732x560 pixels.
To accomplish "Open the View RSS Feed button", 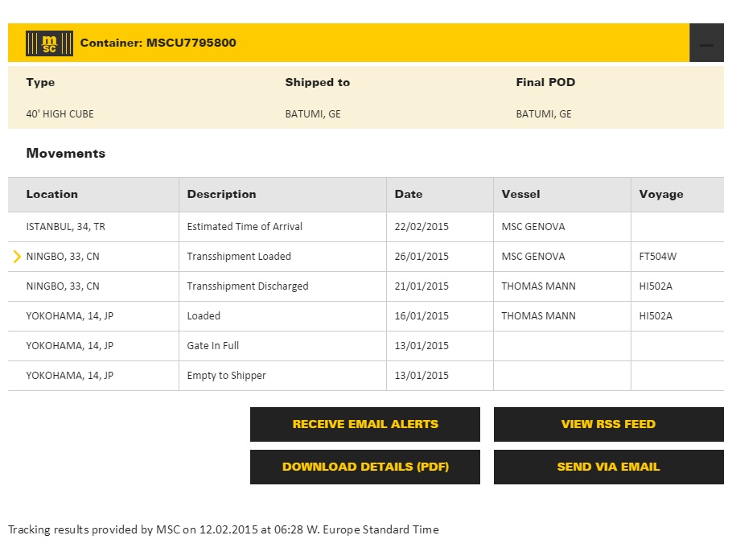I will (608, 425).
